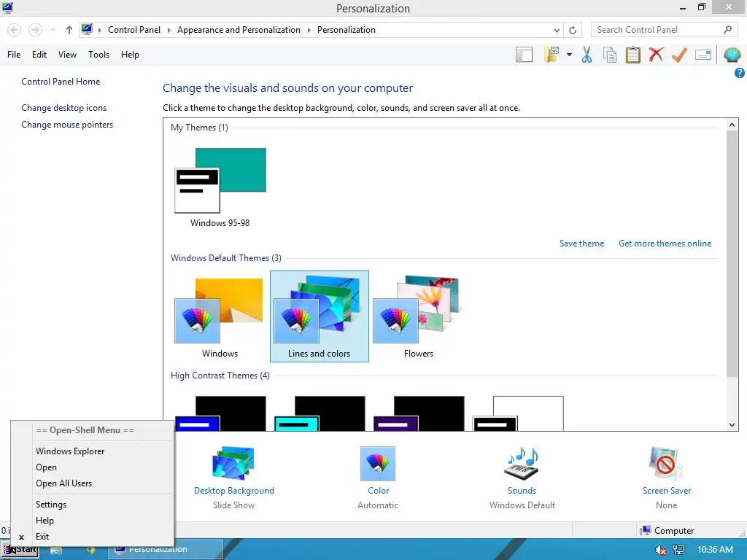747x560 pixels.
Task: Click the Back navigation arrow
Action: [x=15, y=30]
